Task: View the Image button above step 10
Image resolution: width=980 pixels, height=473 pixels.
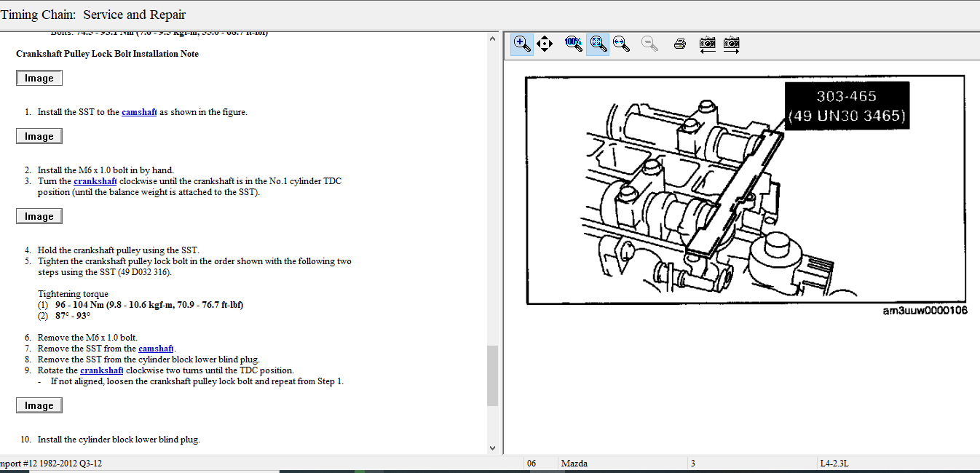Action: tap(39, 406)
